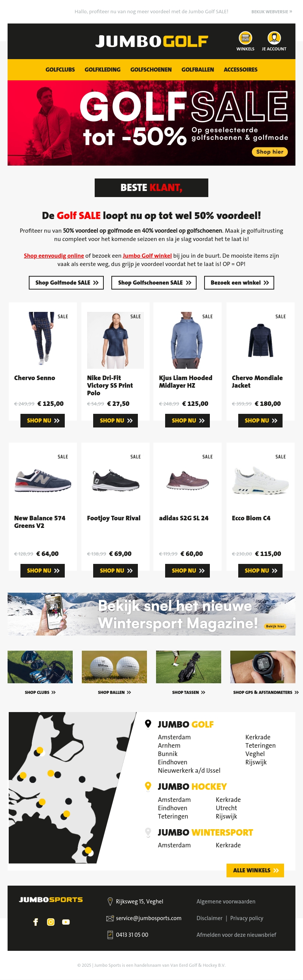
Task: Click the Wintersport Magazine banner
Action: coord(151,614)
